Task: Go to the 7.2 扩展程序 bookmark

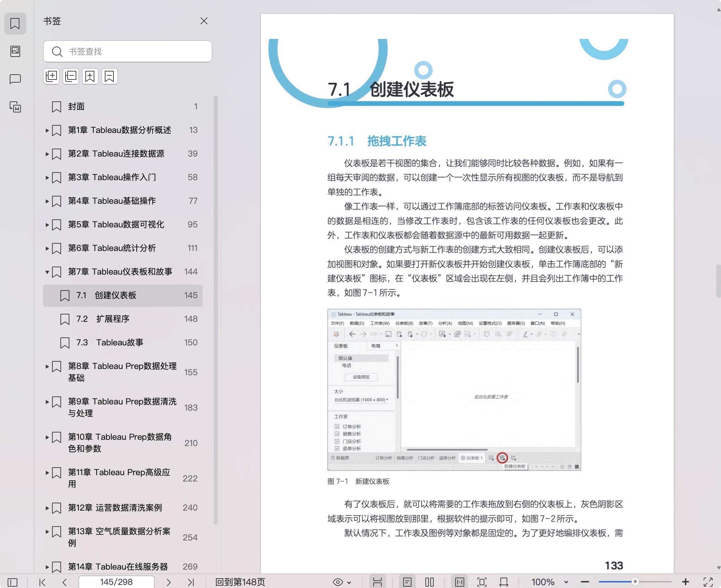Action: coord(123,319)
